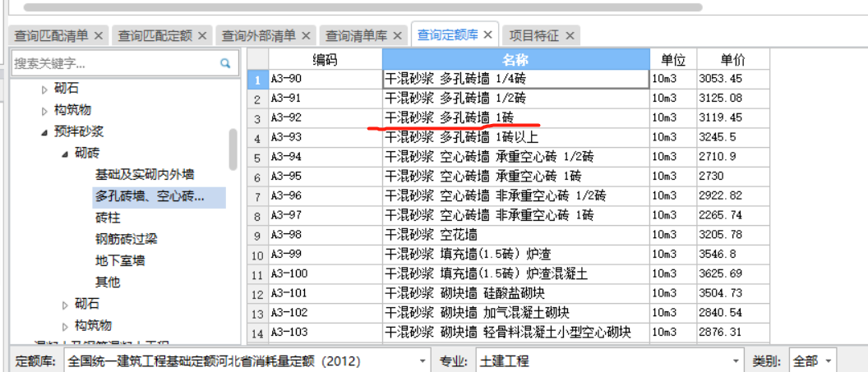Close the 查询定额库 tab

487,34
